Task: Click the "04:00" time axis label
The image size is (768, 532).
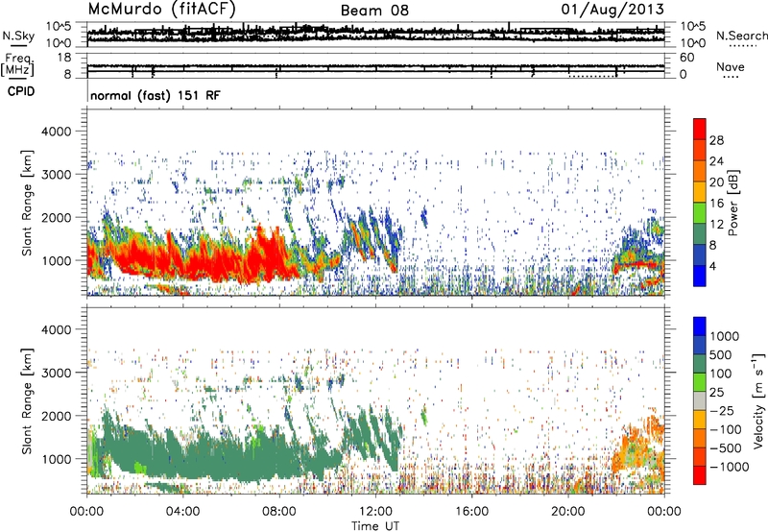Action: [x=183, y=512]
